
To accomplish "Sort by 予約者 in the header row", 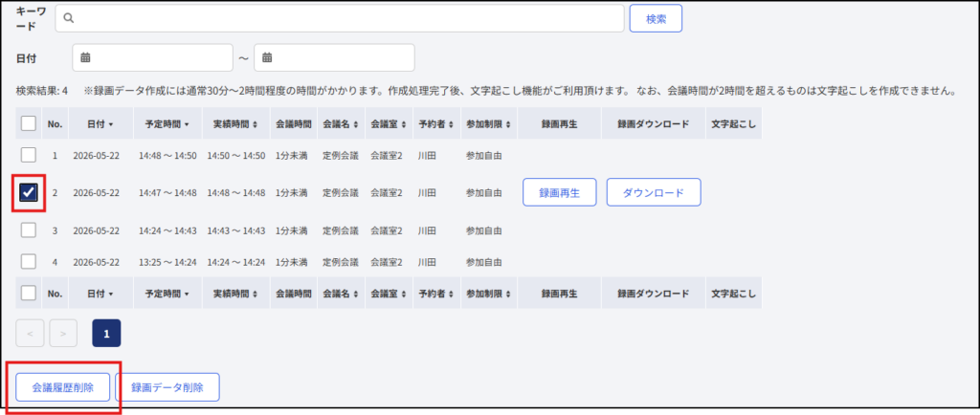I will (x=435, y=124).
